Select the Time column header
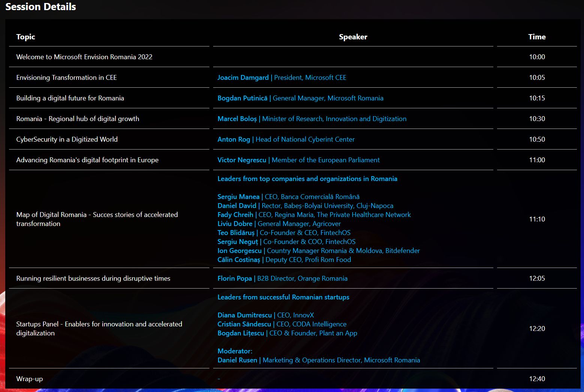584x392 pixels. [x=537, y=37]
